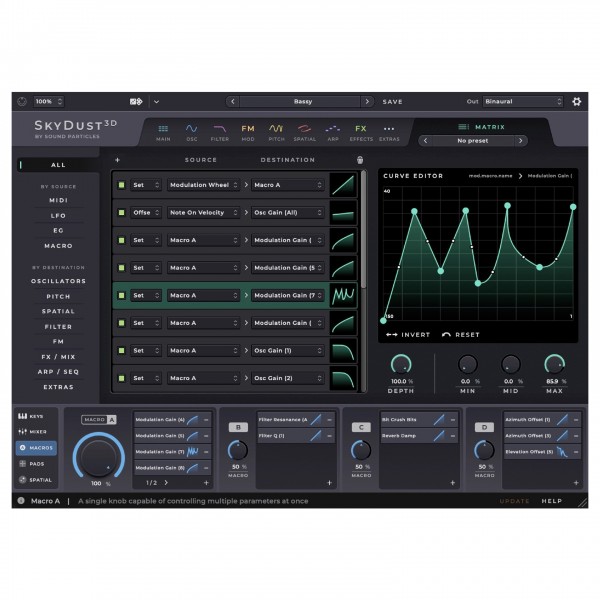Disable the Modulation Wheel to Macro A routing

(x=122, y=185)
